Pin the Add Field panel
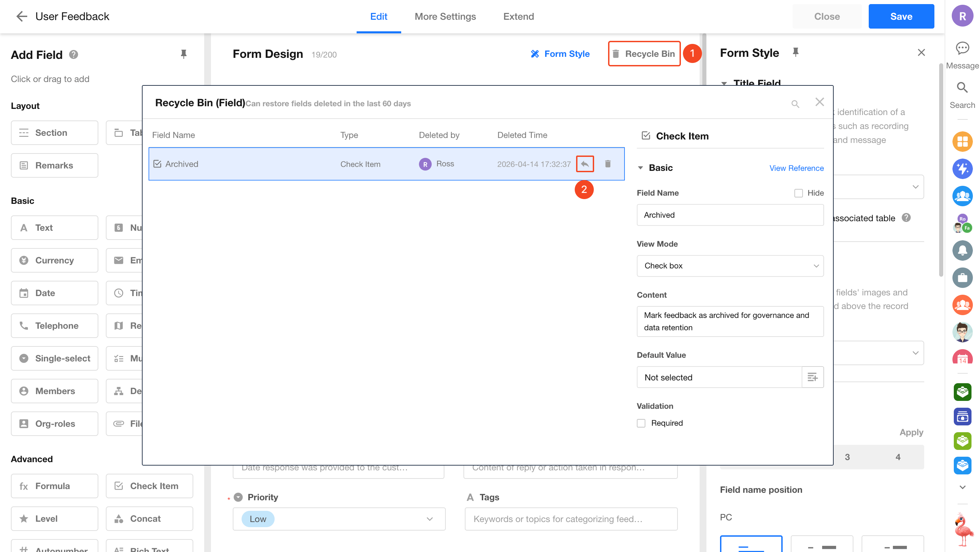The height and width of the screenshot is (552, 980). coord(184,54)
